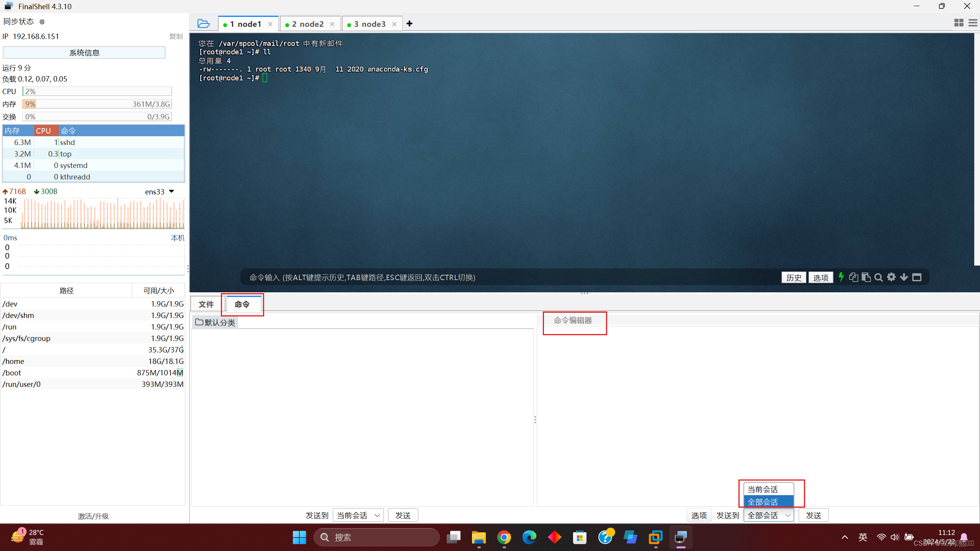Click the 系统信息 button

pyautogui.click(x=84, y=52)
